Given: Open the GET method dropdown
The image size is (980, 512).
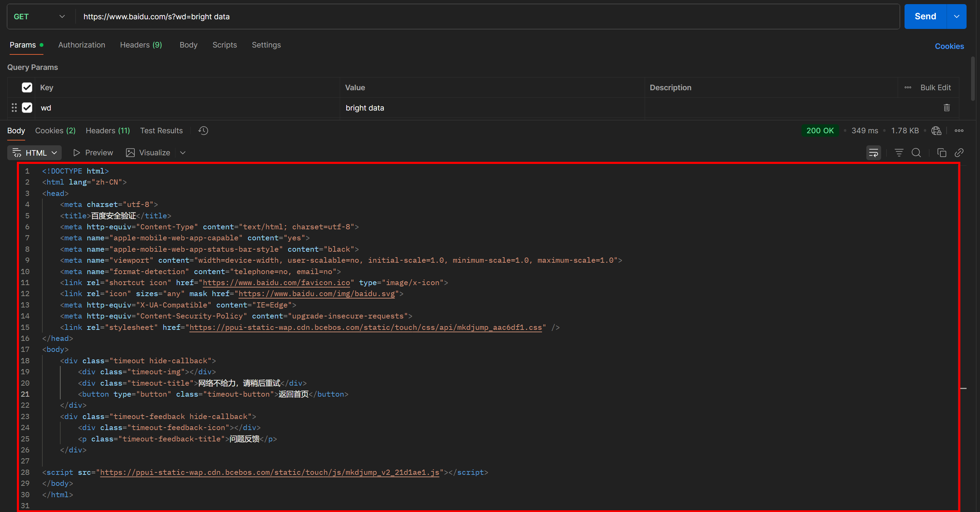Looking at the screenshot, I should coord(62,16).
